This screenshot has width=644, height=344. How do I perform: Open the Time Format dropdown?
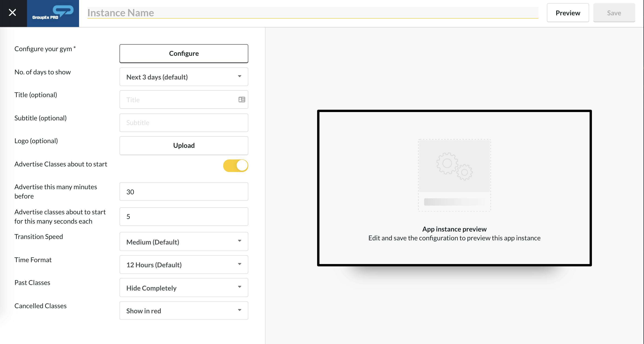[184, 265]
